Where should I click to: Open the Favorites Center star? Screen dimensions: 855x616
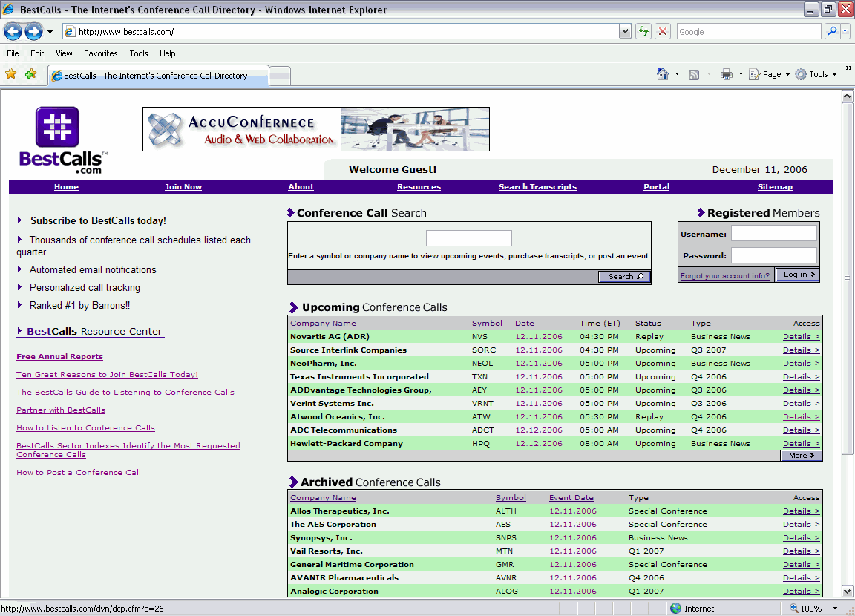pyautogui.click(x=11, y=74)
